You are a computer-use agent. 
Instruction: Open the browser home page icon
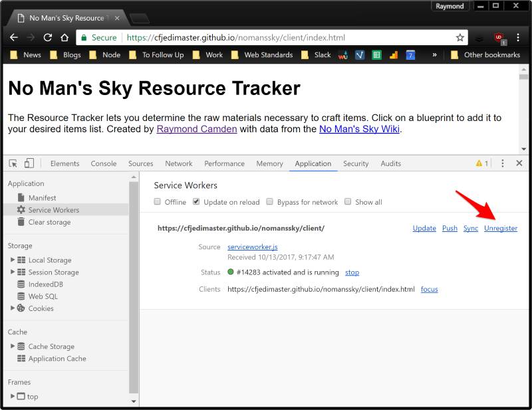(x=65, y=38)
